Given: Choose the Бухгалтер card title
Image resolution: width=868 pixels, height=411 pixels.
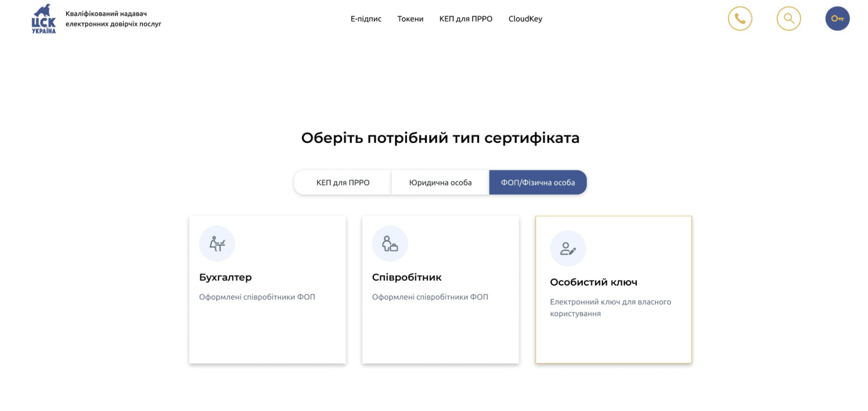Looking at the screenshot, I should (225, 277).
